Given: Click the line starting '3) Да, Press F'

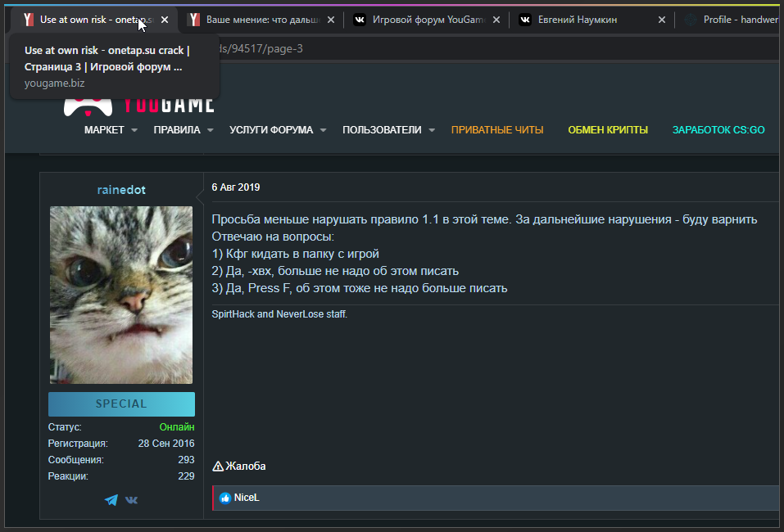Looking at the screenshot, I should 360,288.
